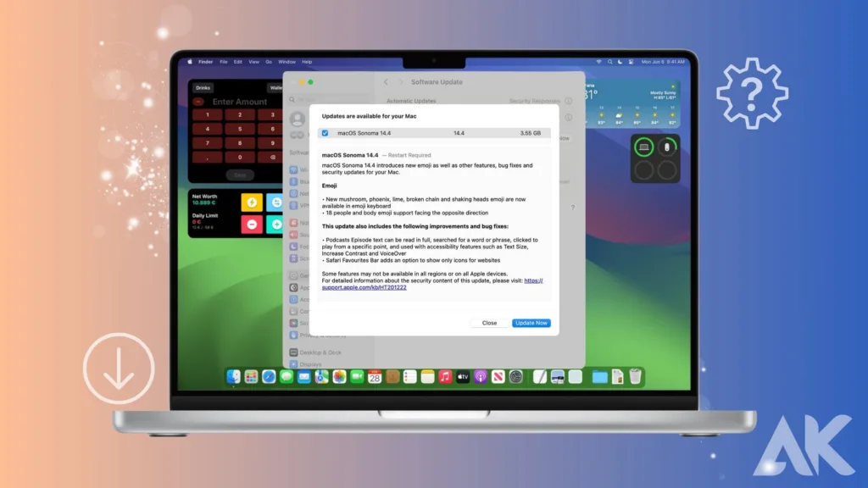Click the Mac battery ring in Batteries widget
This screenshot has height=488, width=868.
coord(644,147)
